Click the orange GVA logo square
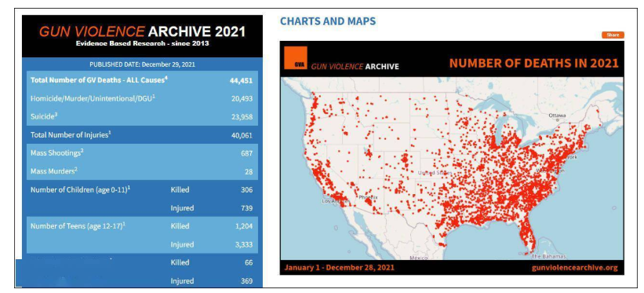Image resolution: width=644 pixels, height=293 pixels. pos(295,58)
